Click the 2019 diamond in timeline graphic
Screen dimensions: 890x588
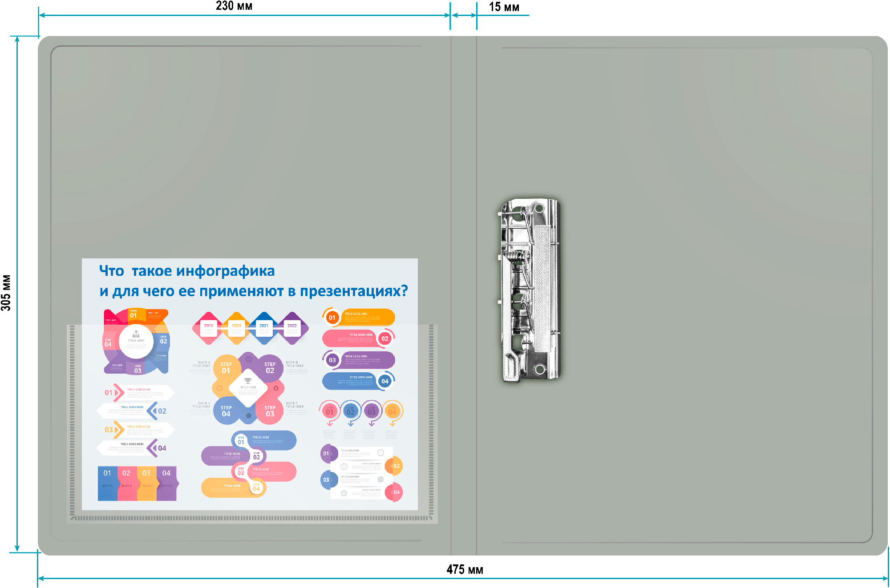coord(208,328)
